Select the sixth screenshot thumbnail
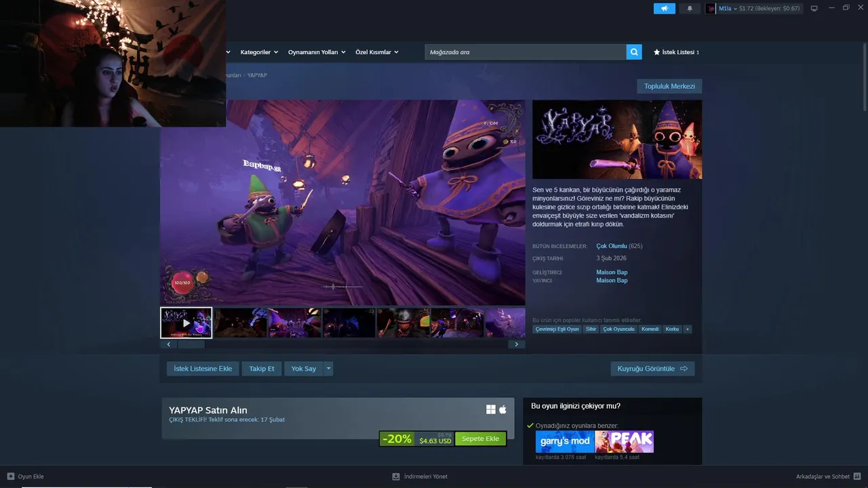The image size is (868, 488). [457, 323]
